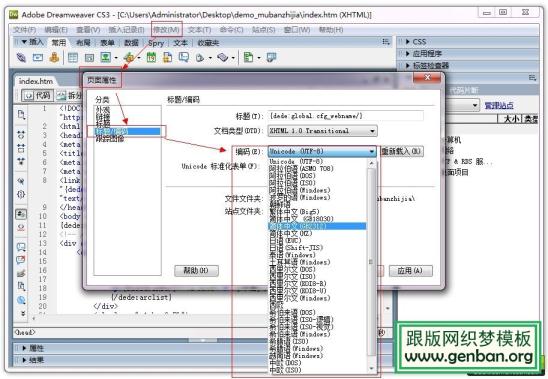Click the Head tags icon
548x379 pixels.
point(200,57)
